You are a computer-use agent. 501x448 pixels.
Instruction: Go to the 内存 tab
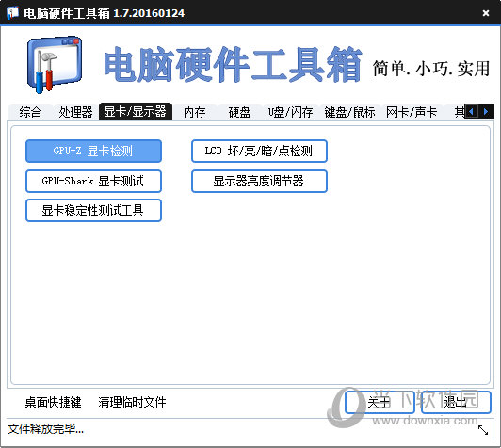coord(195,112)
